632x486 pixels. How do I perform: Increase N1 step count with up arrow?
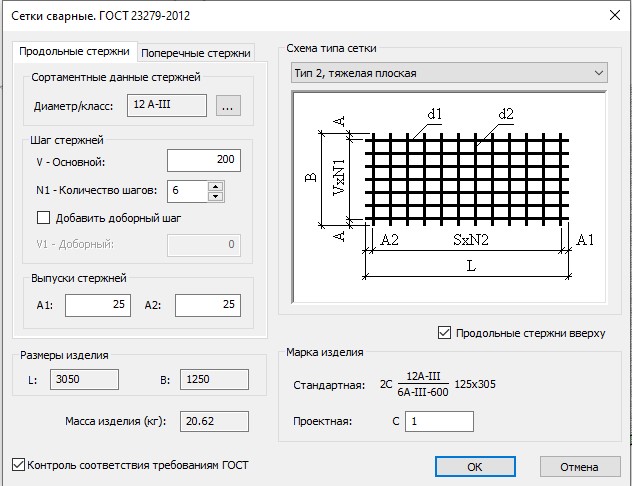point(215,185)
